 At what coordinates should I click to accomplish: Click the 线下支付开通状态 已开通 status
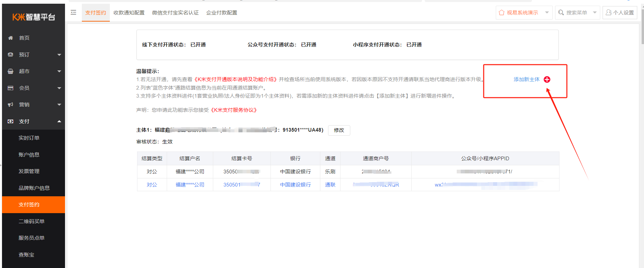pyautogui.click(x=174, y=45)
